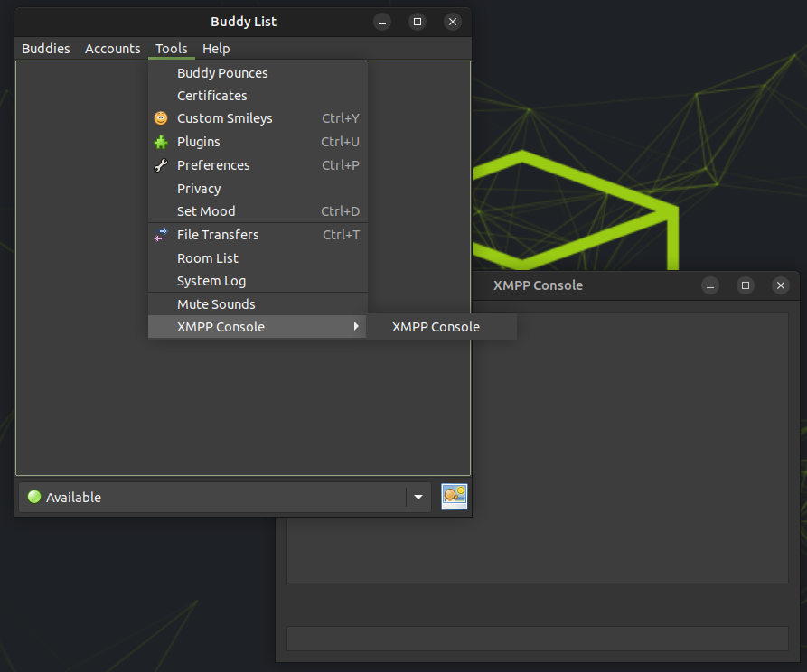This screenshot has width=807, height=672.
Task: Open the Accounts menu
Action: 113,49
